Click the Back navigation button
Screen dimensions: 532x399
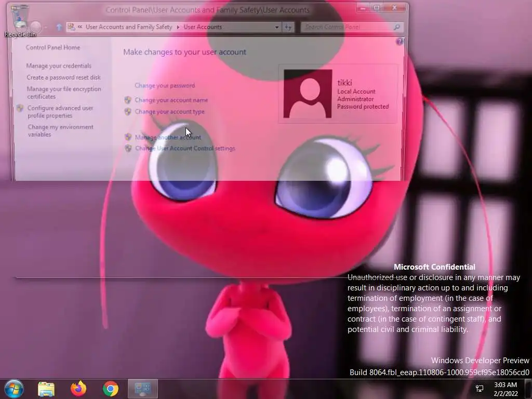[22, 27]
